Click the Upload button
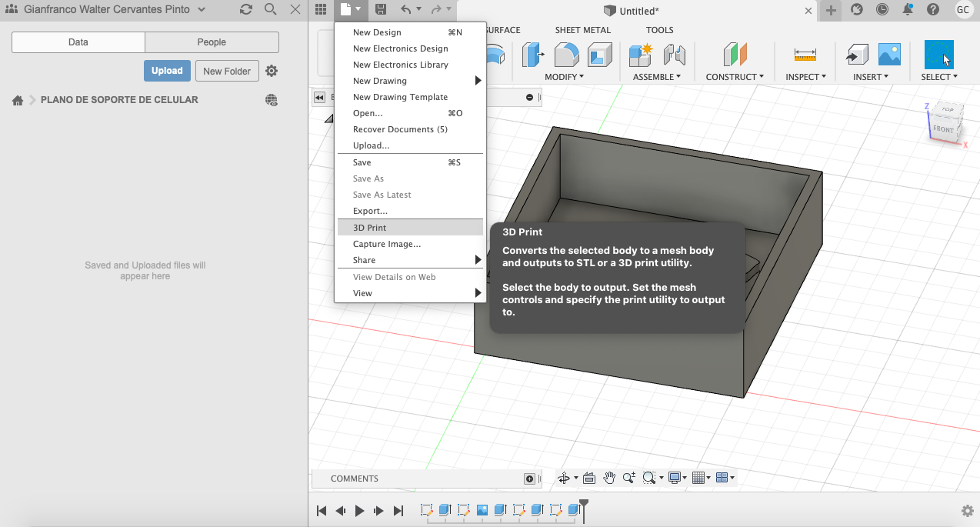 click(167, 71)
